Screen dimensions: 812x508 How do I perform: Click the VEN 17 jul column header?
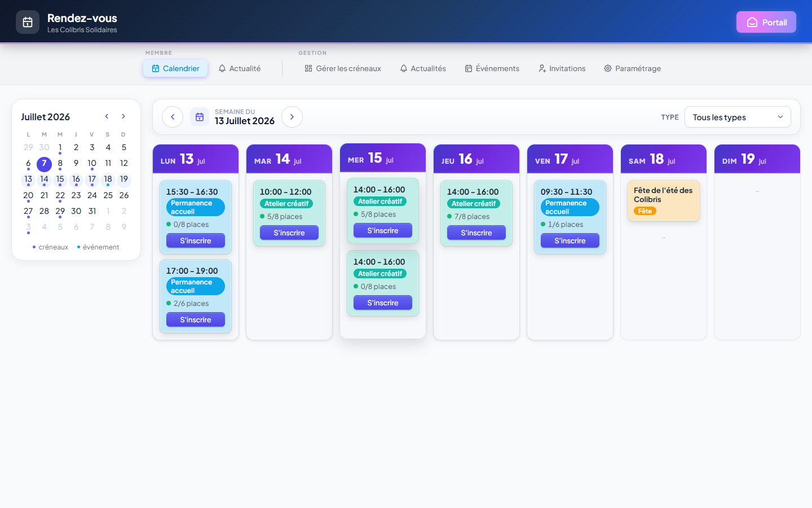(570, 159)
